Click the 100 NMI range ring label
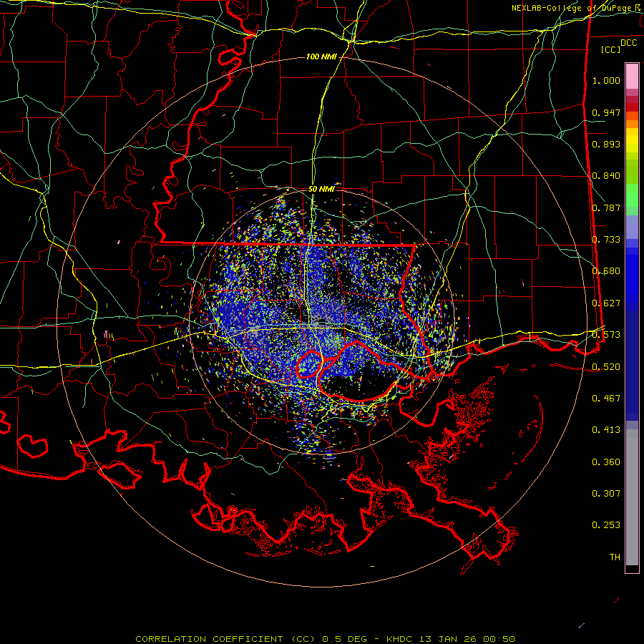 coord(321,57)
